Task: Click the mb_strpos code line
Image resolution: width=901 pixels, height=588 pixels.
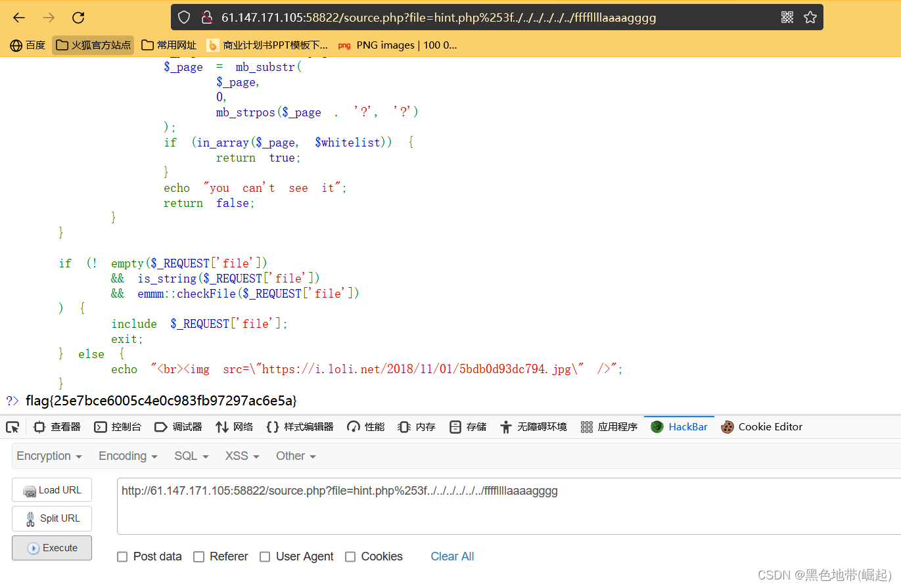Action: click(x=317, y=112)
